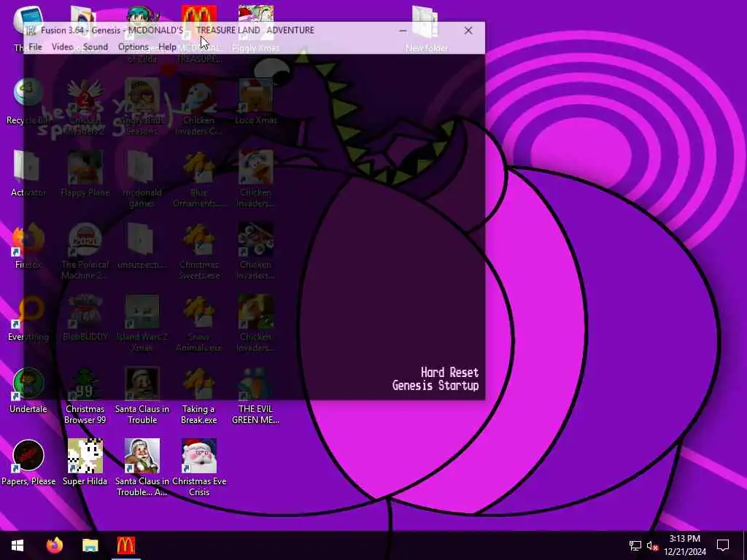Click the Taking a Break.exe label
Viewport: 747px width, 560px height.
(x=199, y=414)
